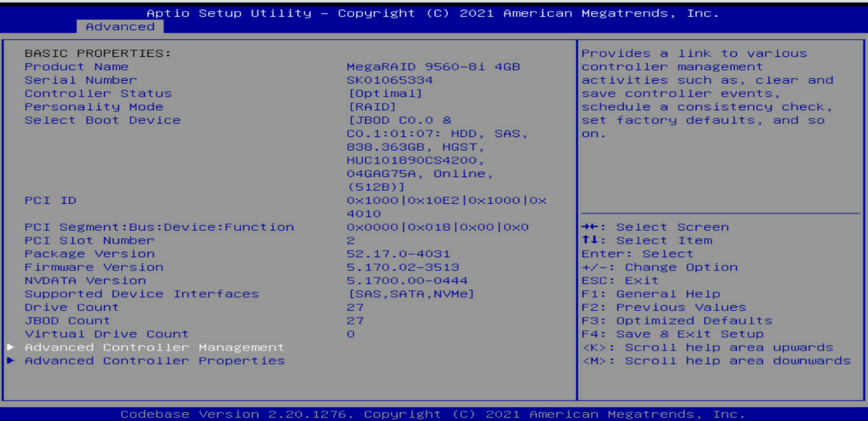Viewport: 868px width, 421px height.
Task: Click the Serial Number label
Action: tap(81, 80)
